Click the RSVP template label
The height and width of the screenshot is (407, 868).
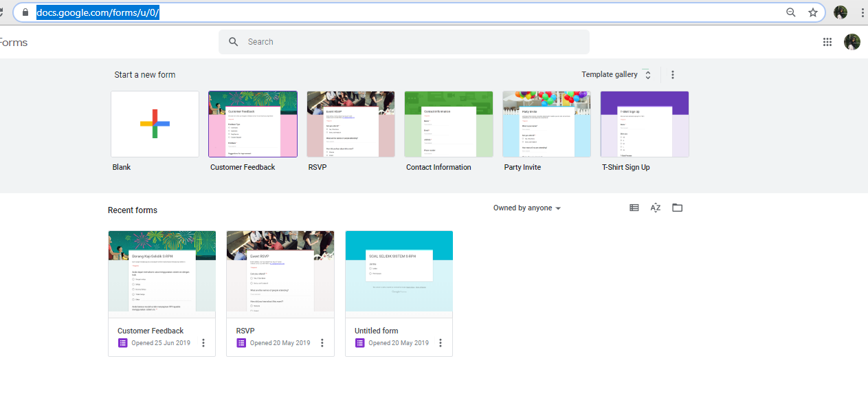pos(318,167)
